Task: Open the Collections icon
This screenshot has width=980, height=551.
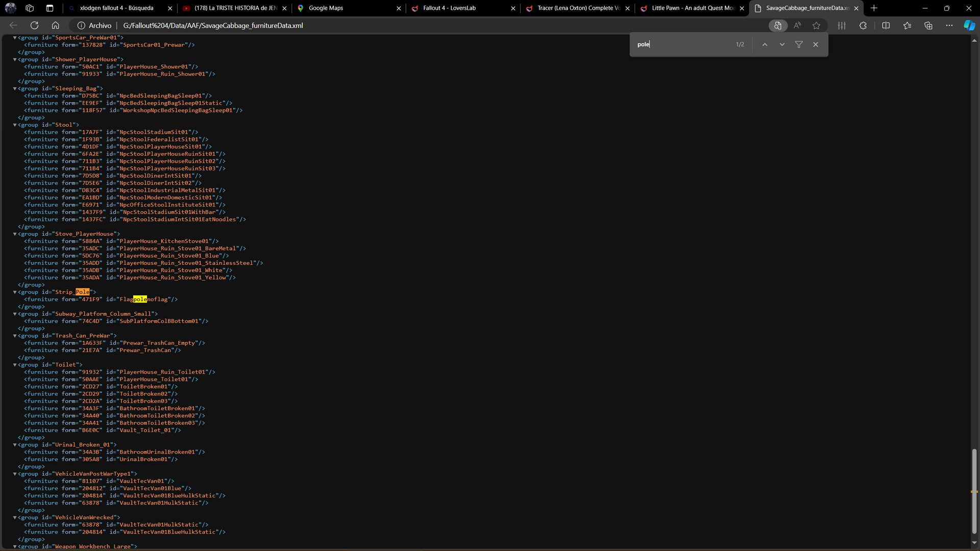Action: [928, 26]
